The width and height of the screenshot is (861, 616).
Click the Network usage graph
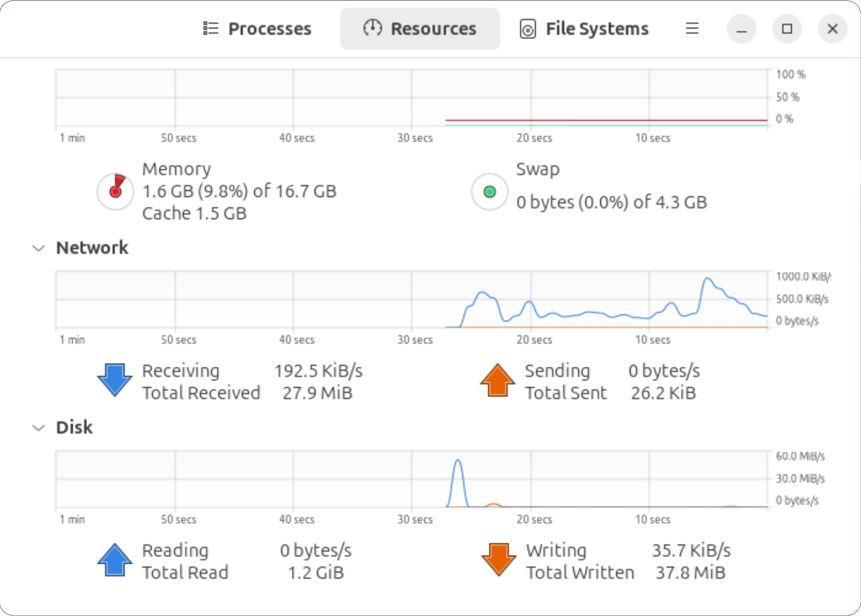pyautogui.click(x=411, y=301)
